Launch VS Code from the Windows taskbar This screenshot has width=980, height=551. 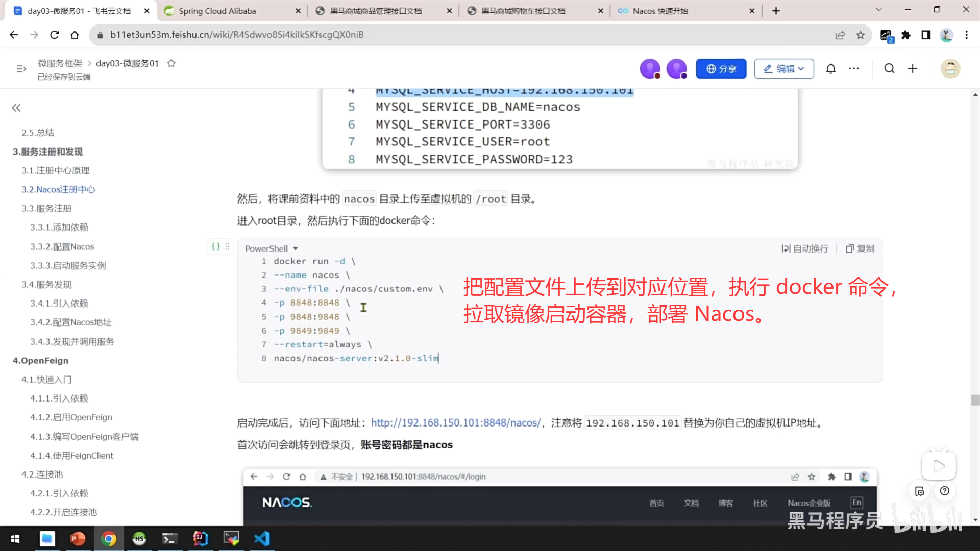click(262, 538)
